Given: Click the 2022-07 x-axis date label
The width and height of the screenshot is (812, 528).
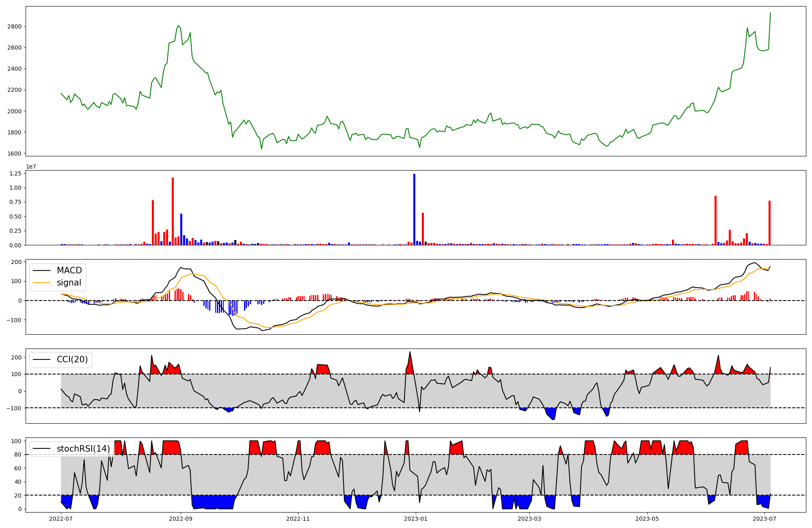Looking at the screenshot, I should pyautogui.click(x=61, y=519).
